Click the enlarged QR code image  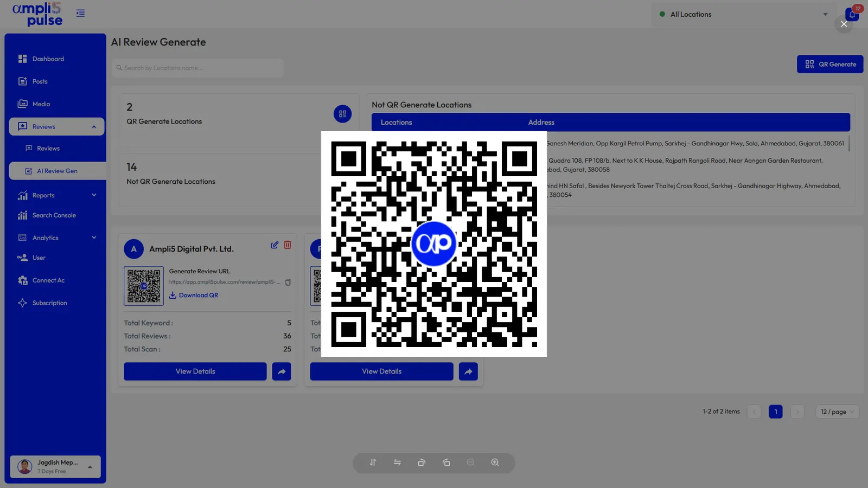434,244
